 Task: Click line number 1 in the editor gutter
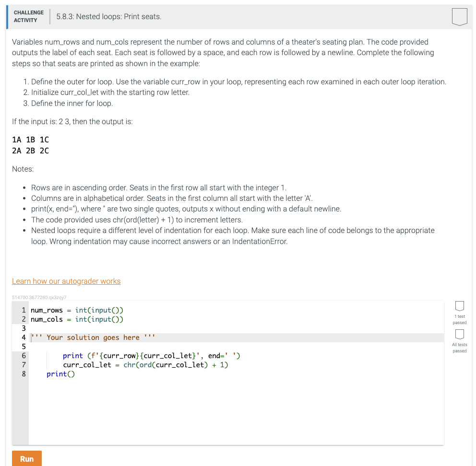click(x=23, y=310)
